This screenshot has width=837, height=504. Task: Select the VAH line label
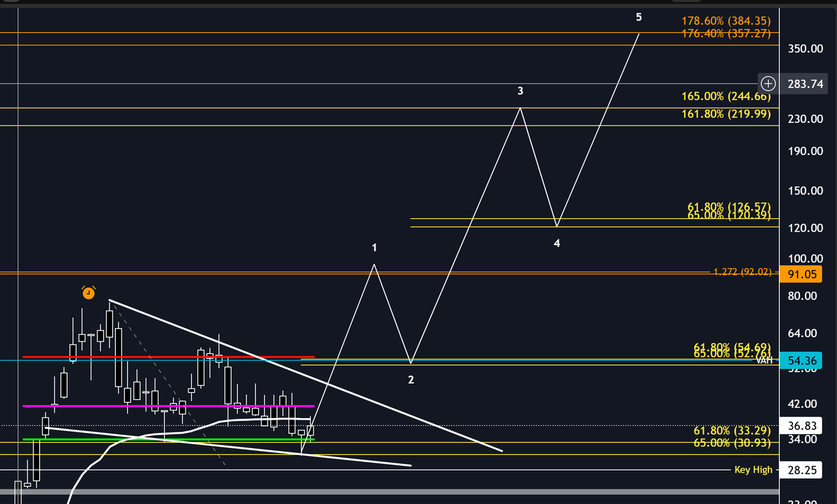click(x=764, y=360)
